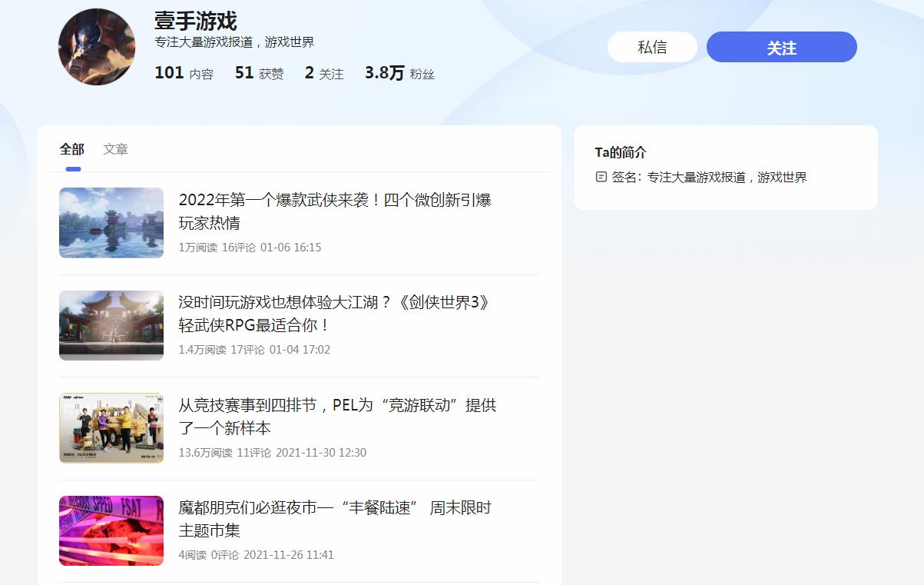Viewport: 924px width, 585px height.
Task: Open article 从竞技赛事到四排节 PEL
Action: pyautogui.click(x=338, y=416)
